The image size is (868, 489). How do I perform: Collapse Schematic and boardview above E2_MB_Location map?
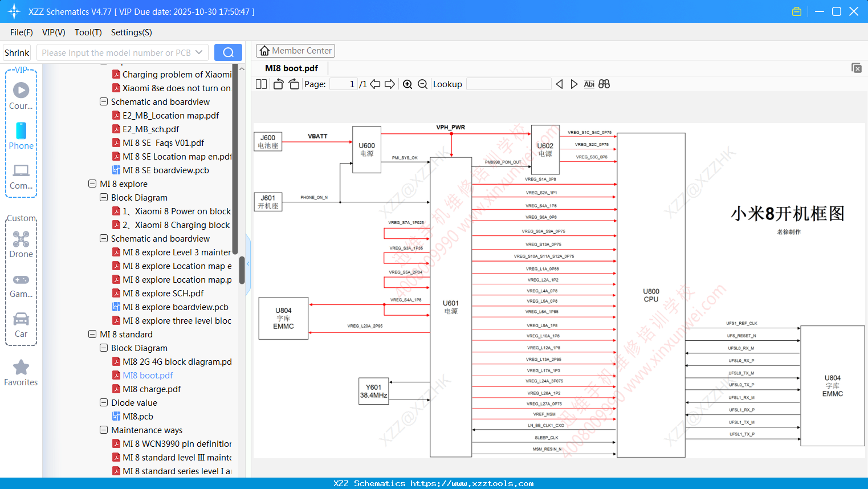pos(104,101)
